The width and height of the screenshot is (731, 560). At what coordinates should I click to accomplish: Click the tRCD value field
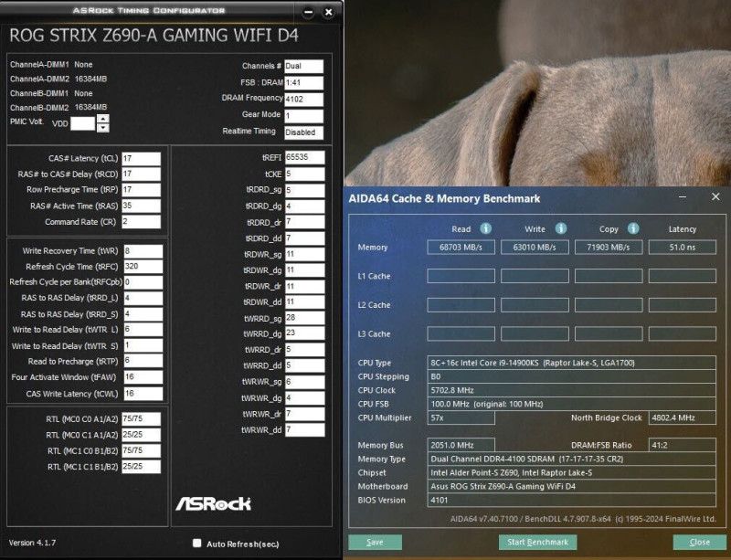point(142,174)
